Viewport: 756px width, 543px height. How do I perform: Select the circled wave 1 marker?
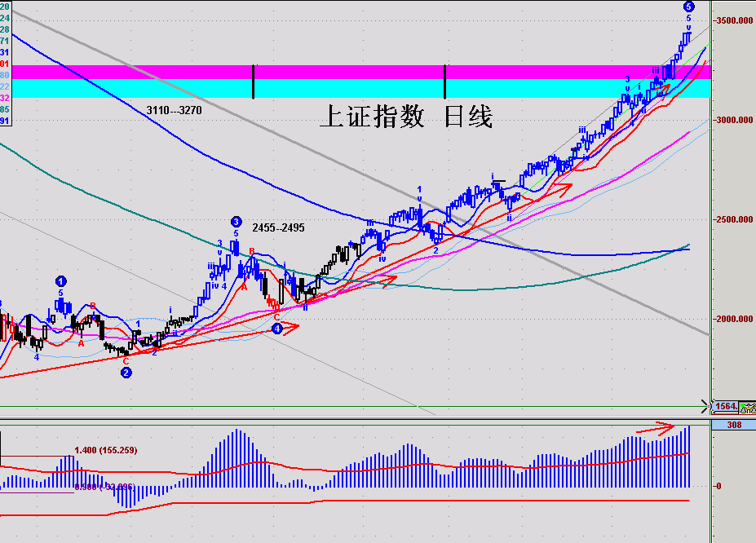pos(60,281)
